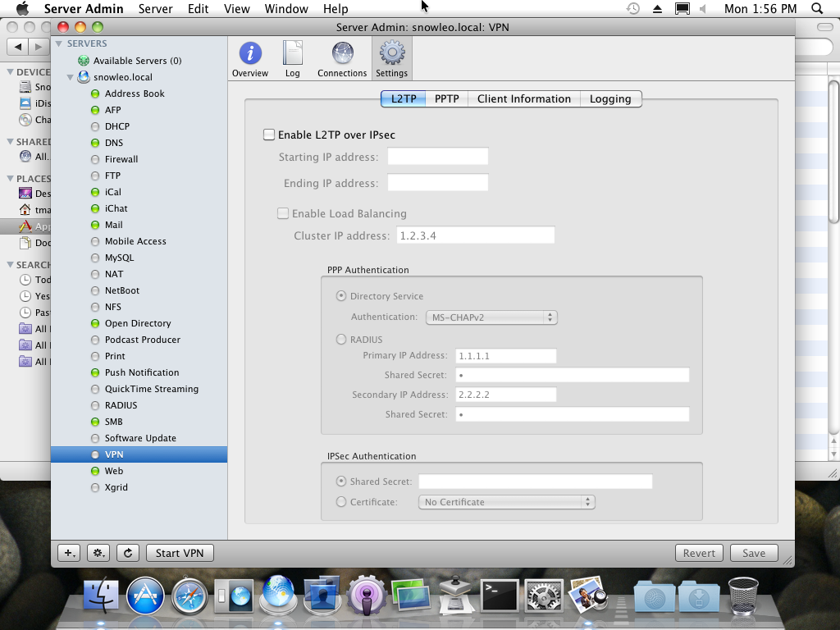Select RADIUS authentication radio button
The width and height of the screenshot is (840, 630).
tap(340, 339)
